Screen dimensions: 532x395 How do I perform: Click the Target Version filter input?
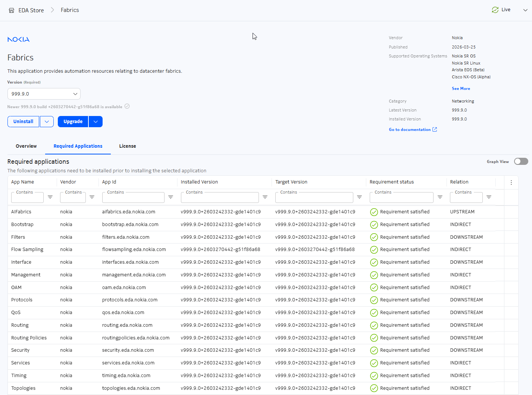(x=314, y=197)
